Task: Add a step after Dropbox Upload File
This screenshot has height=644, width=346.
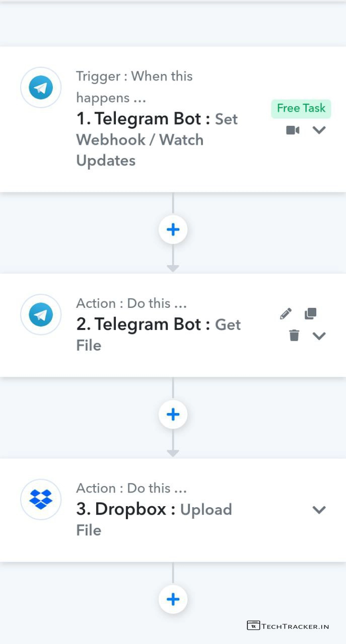Action: coord(173,599)
